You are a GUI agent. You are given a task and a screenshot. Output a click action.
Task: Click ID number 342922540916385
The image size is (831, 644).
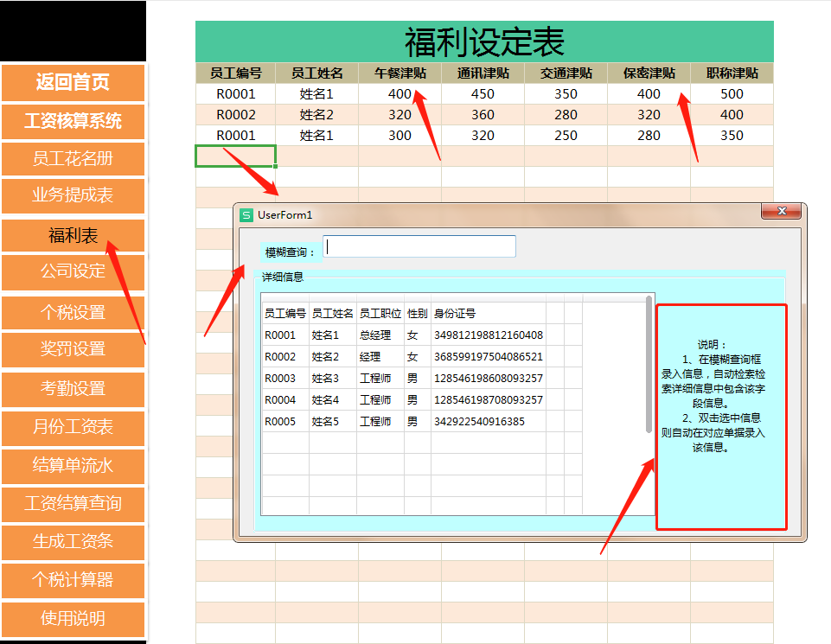click(479, 422)
